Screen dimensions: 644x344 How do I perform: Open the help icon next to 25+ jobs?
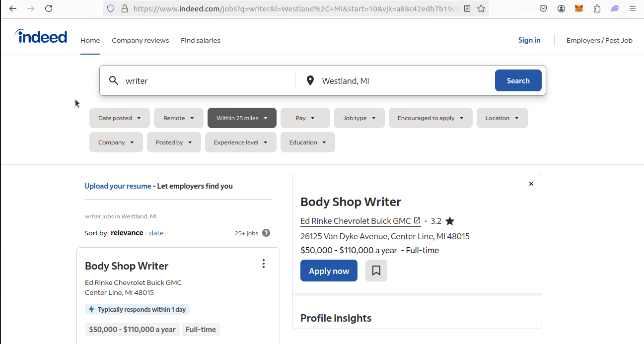click(x=266, y=233)
